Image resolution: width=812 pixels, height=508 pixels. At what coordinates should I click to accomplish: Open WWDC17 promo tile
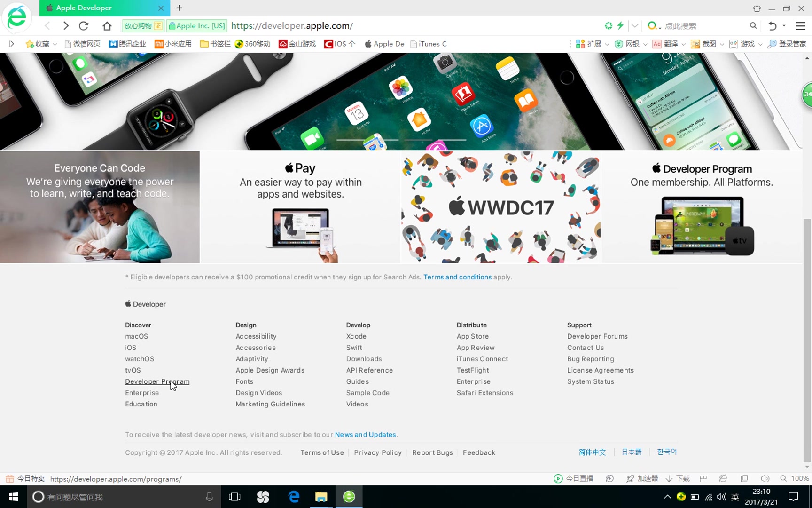pos(501,207)
